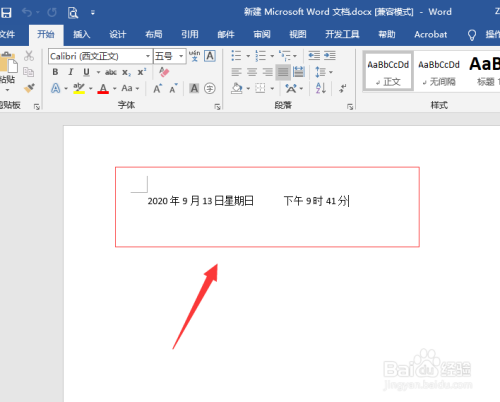500x402 pixels.
Task: Open the Font dialog launcher
Action: (x=217, y=107)
